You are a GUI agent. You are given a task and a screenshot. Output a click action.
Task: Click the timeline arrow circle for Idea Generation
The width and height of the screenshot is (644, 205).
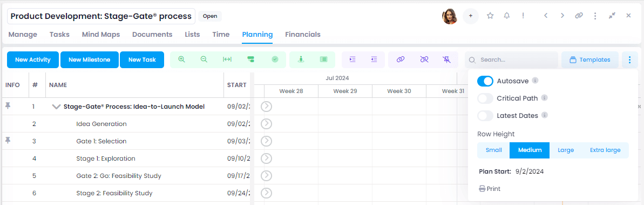[267, 124]
